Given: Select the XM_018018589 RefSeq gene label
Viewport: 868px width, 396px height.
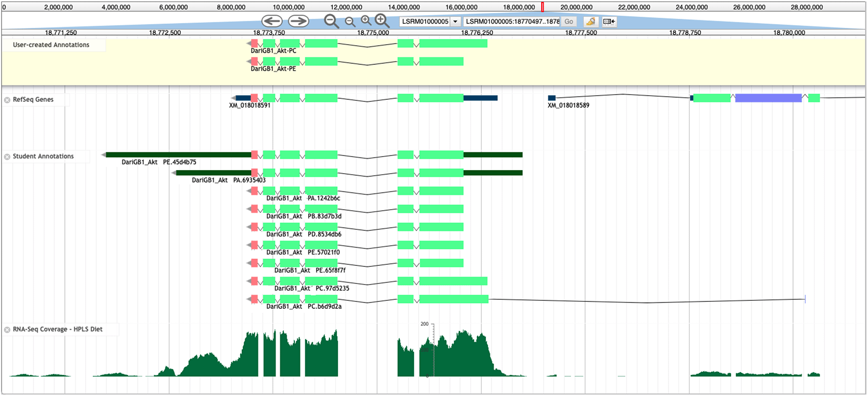Looking at the screenshot, I should [569, 105].
